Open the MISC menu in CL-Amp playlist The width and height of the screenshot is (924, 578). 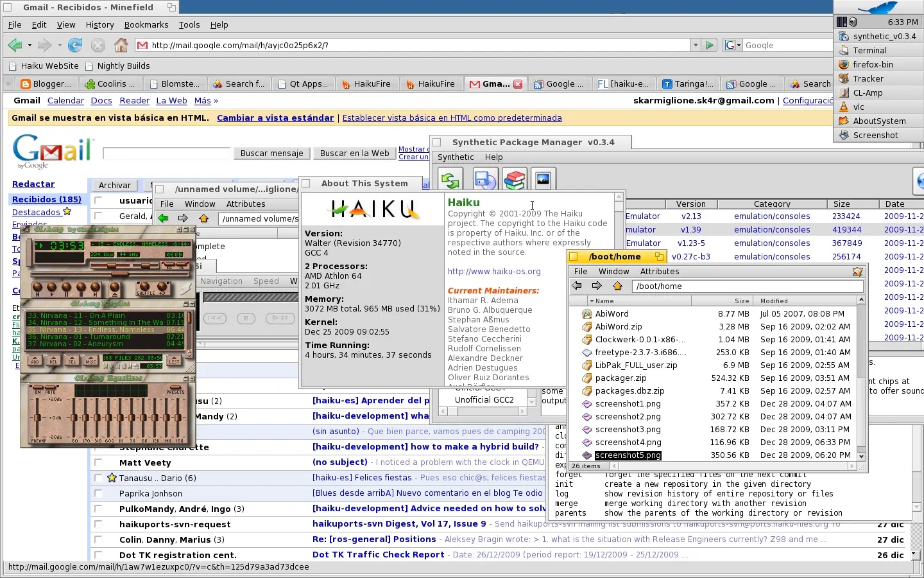click(x=91, y=362)
